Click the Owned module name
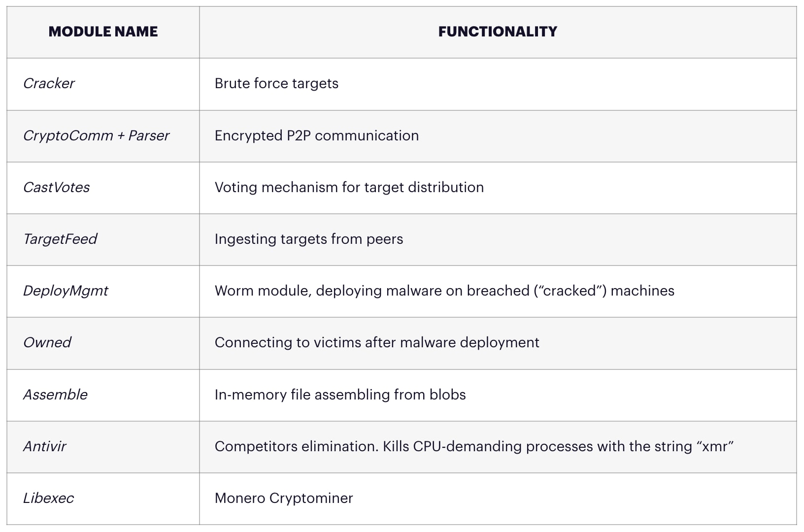This screenshot has width=804, height=532. [47, 342]
